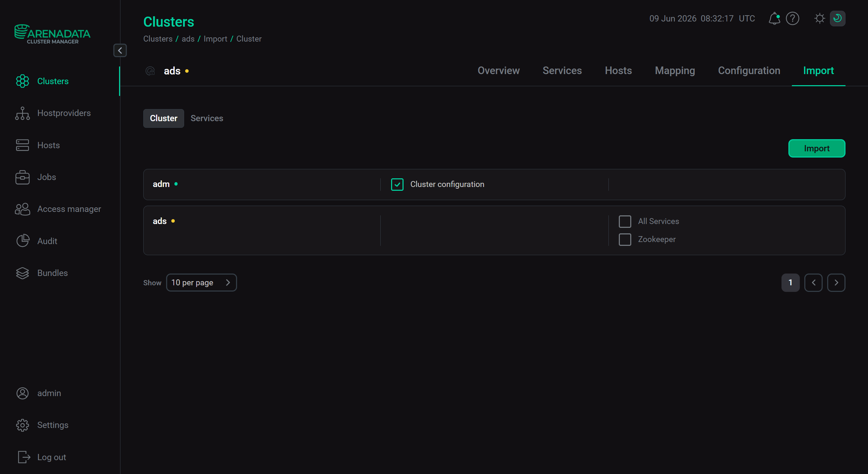
Task: Click the yellow status dot in ads row
Action: (x=173, y=221)
